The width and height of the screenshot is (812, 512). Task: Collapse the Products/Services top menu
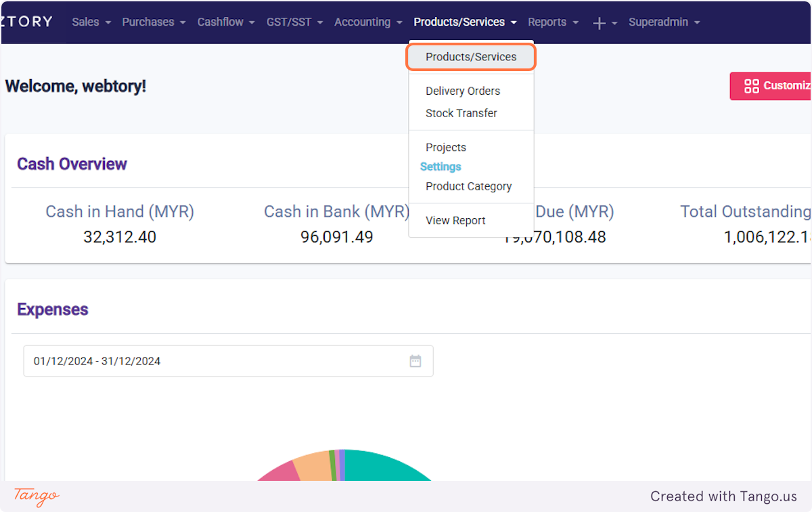pyautogui.click(x=465, y=22)
